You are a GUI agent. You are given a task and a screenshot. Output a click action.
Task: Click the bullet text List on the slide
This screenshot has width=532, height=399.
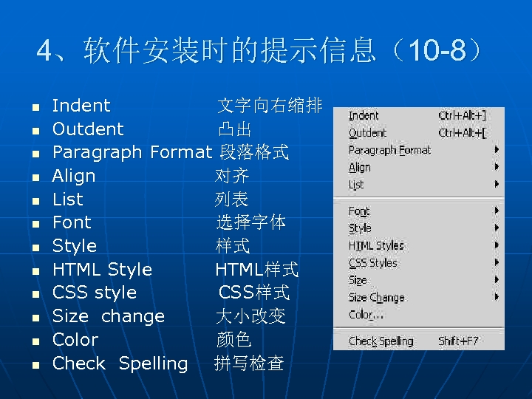tap(68, 199)
